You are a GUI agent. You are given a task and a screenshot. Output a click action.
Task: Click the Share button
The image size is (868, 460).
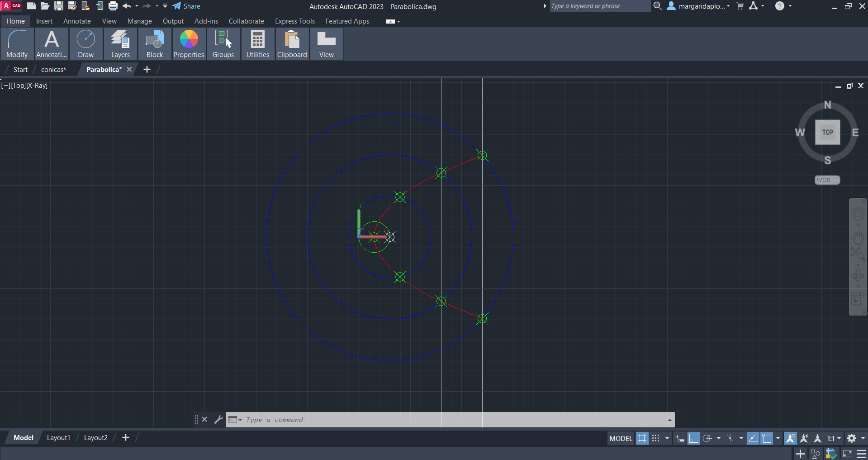click(186, 6)
